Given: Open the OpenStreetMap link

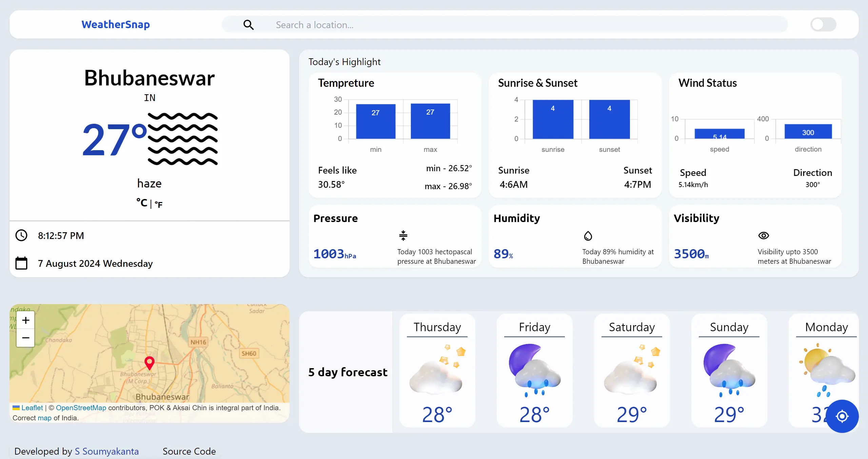Looking at the screenshot, I should click(x=81, y=408).
